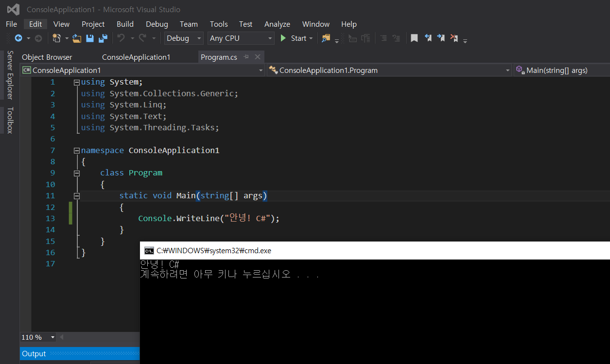The height and width of the screenshot is (364, 610).
Task: Collapse the static void Main method block
Action: click(x=77, y=196)
